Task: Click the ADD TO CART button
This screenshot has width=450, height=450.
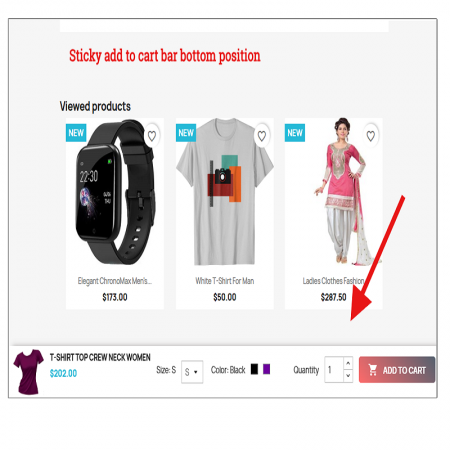Action: click(x=397, y=370)
